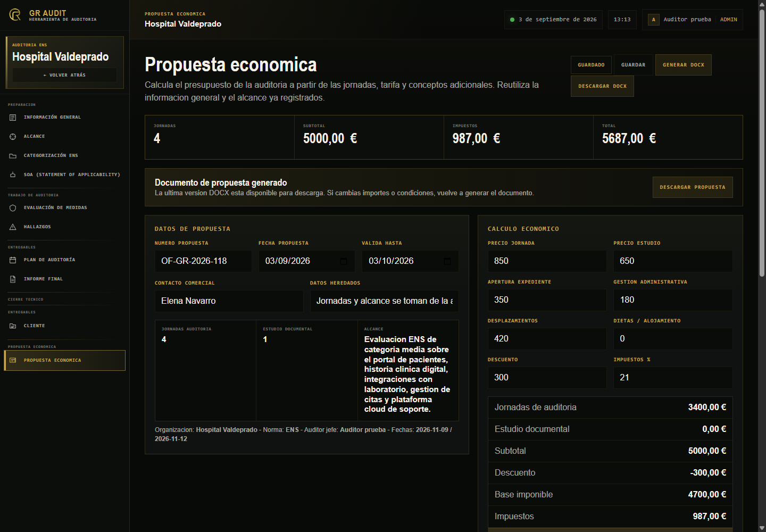Click the Dietas / Alojamiento field
Viewport: 766px width, 532px height.
pyautogui.click(x=673, y=339)
